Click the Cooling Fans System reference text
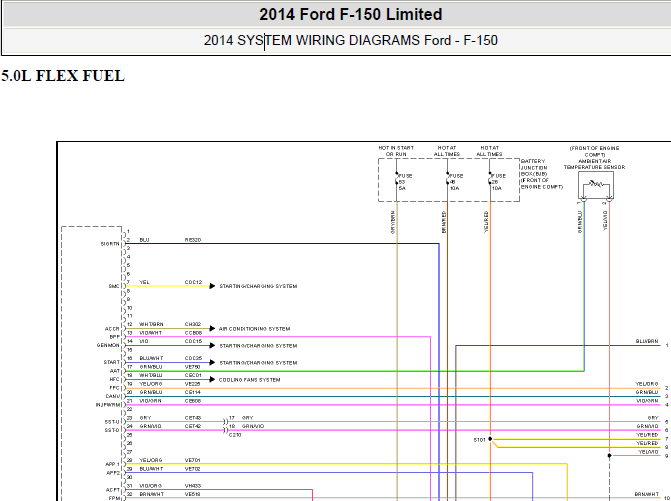The width and height of the screenshot is (671, 501). tap(249, 380)
